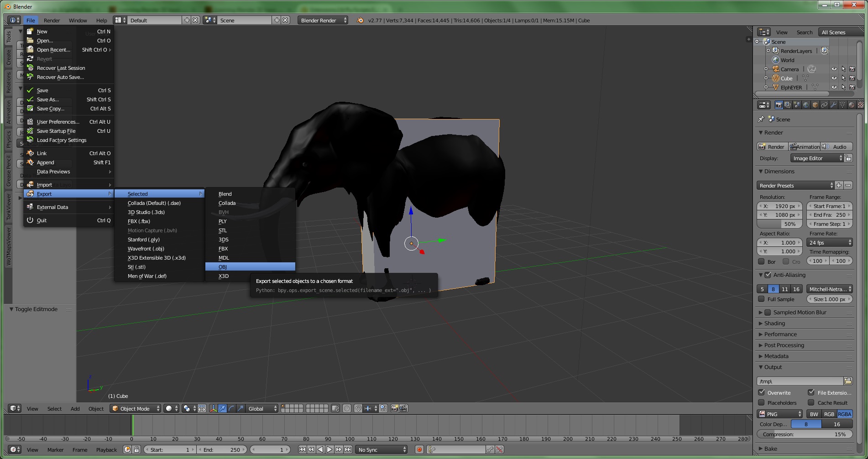This screenshot has width=868, height=459.
Task: Click the 3D manipulator toggle icon
Action: [213, 408]
